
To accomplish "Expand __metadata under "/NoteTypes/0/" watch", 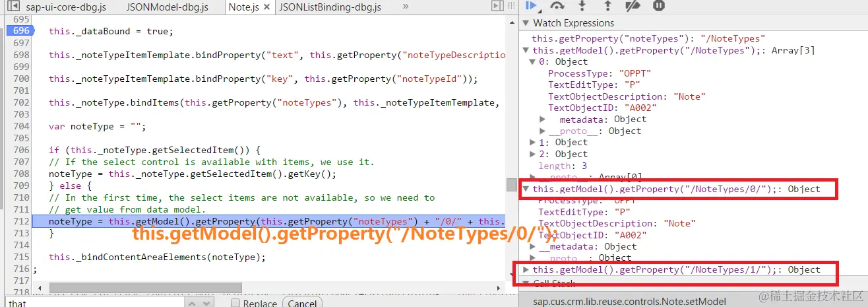I will pos(533,246).
